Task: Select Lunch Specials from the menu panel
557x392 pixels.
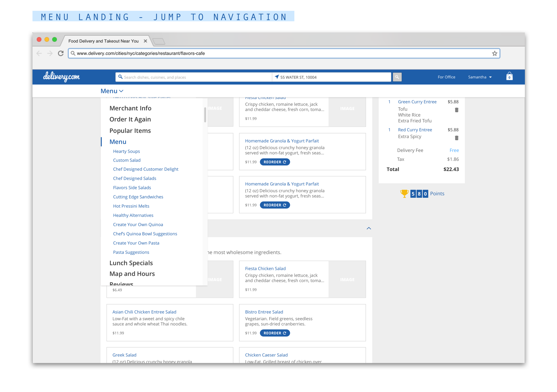Action: point(131,263)
